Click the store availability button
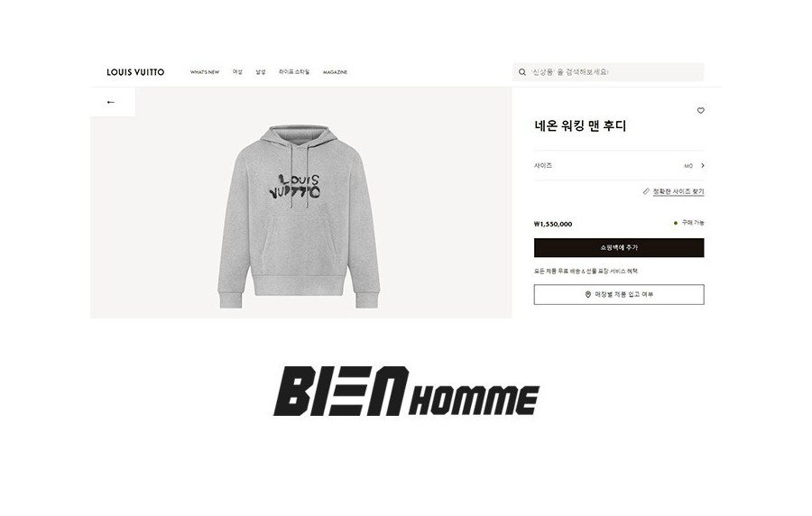Viewport: 812px width, 516px height. [x=619, y=294]
